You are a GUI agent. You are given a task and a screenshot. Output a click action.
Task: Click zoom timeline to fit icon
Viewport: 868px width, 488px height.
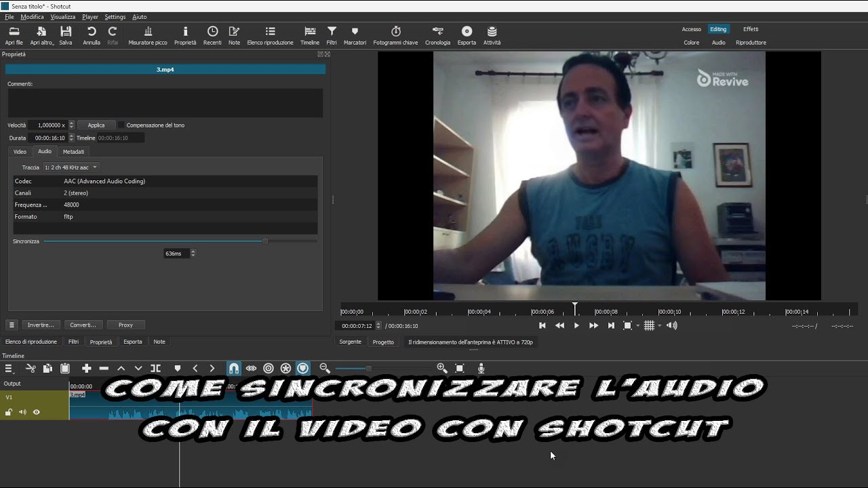(460, 368)
